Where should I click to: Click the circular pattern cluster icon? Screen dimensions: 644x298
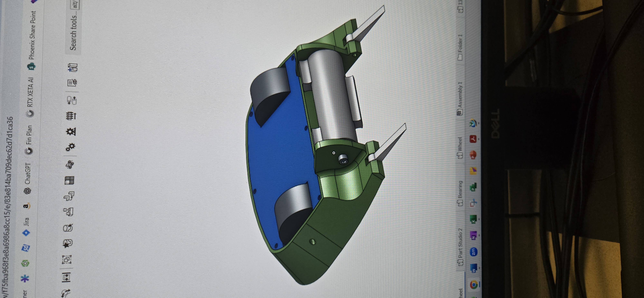(70, 164)
